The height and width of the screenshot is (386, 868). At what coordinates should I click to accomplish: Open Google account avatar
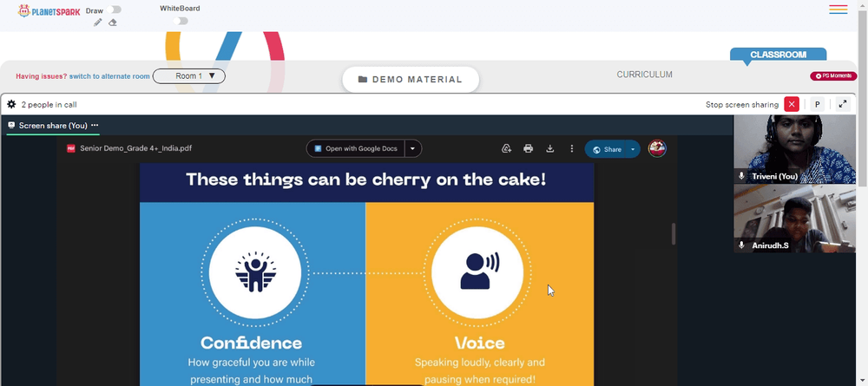(x=657, y=148)
